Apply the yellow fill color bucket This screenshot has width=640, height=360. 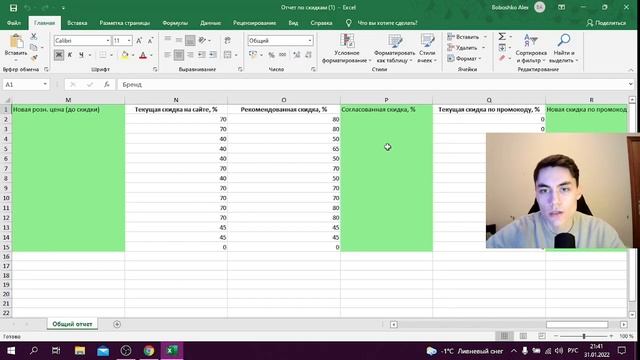124,55
